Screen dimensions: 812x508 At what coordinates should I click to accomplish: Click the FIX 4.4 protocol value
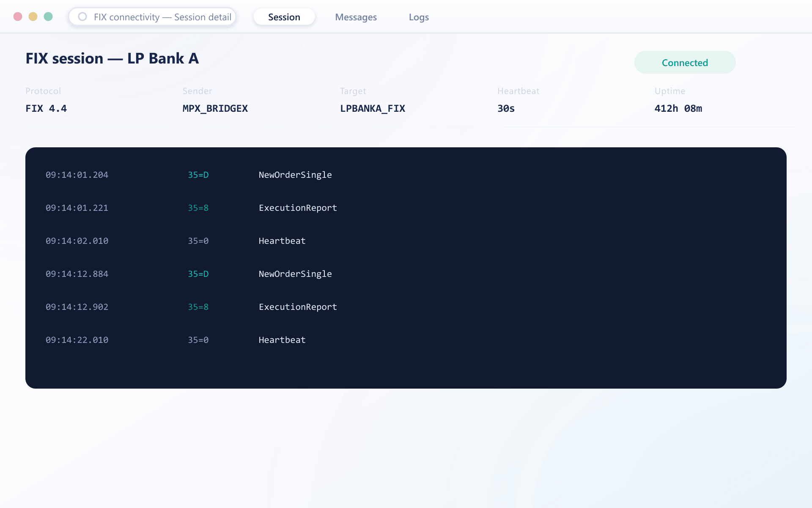(x=46, y=108)
